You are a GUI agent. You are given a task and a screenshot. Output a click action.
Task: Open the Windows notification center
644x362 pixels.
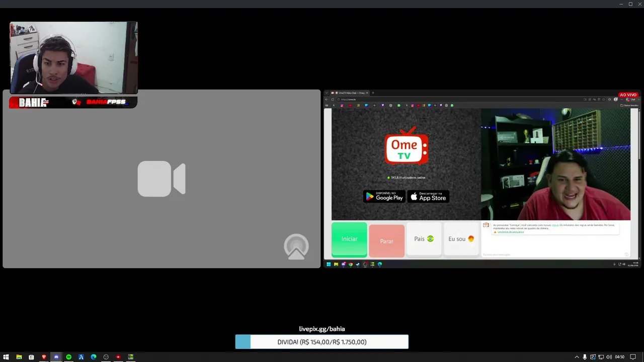[x=633, y=357]
